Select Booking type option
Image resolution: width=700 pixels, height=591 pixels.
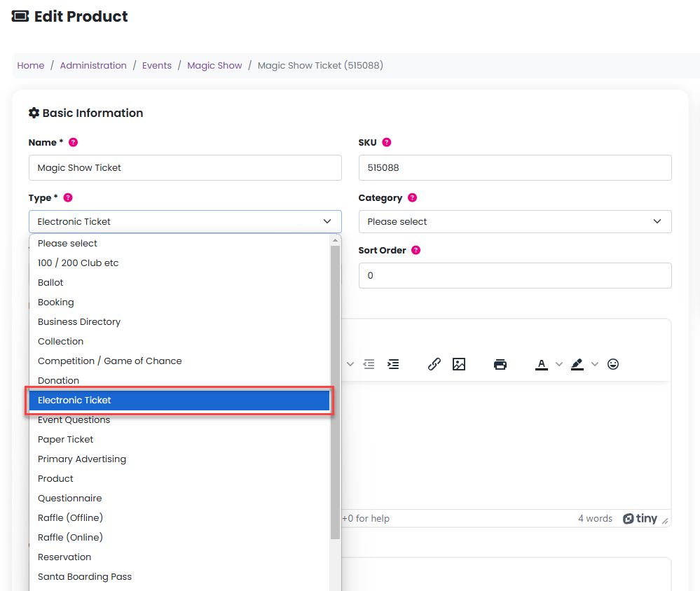[179, 303]
